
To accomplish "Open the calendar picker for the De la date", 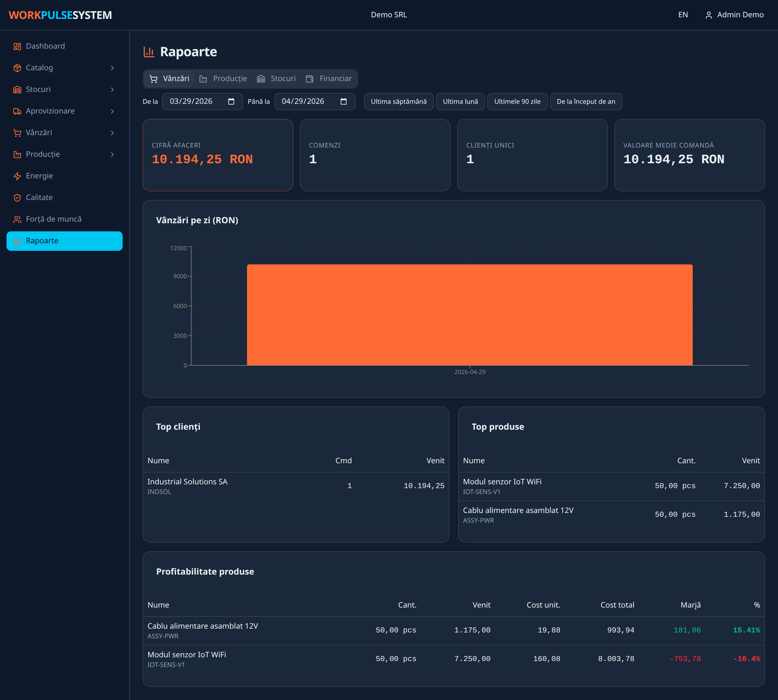I will 231,102.
